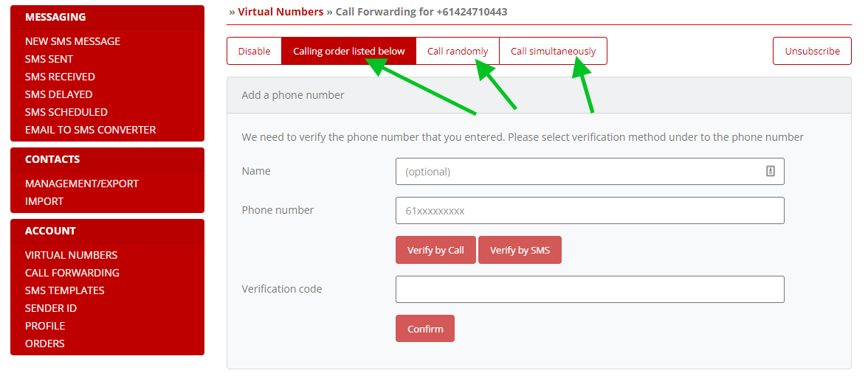Open Call Forwarding in Account menu
This screenshot has width=868, height=387.
coord(72,273)
